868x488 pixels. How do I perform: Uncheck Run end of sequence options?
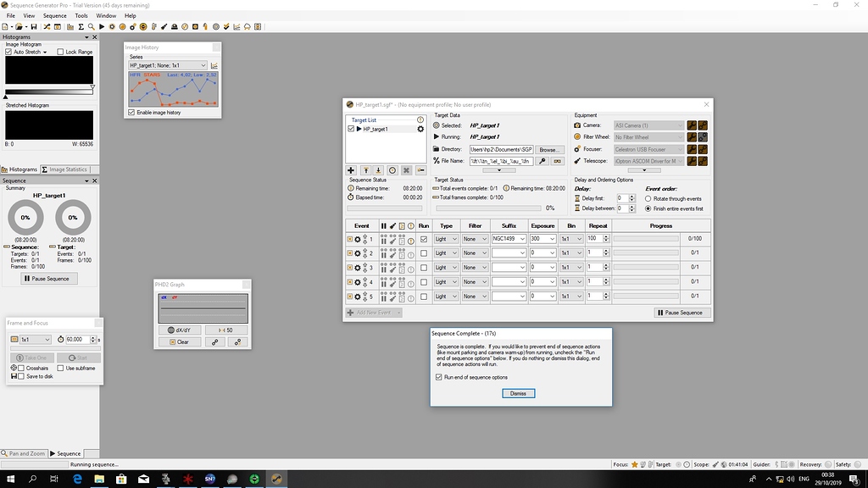(x=439, y=377)
